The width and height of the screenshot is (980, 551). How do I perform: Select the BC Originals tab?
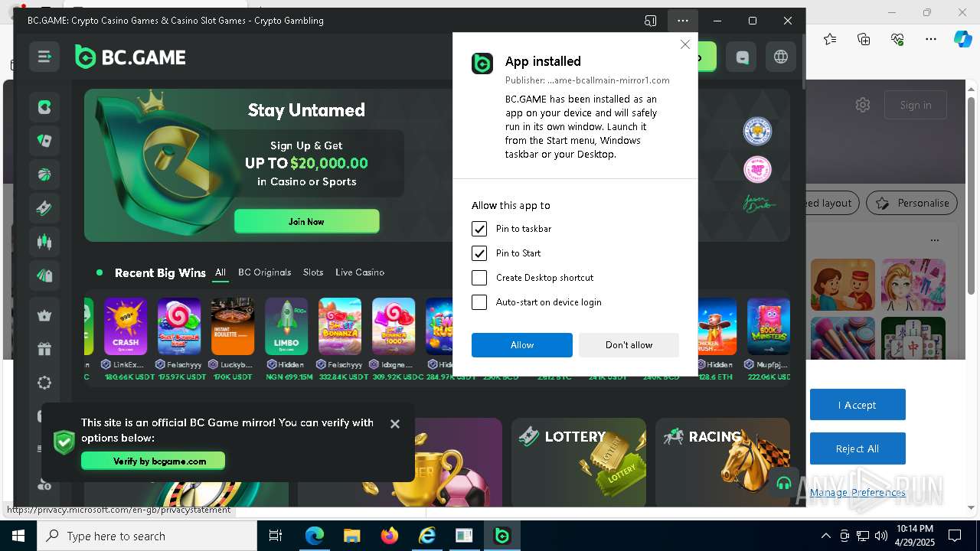point(265,272)
